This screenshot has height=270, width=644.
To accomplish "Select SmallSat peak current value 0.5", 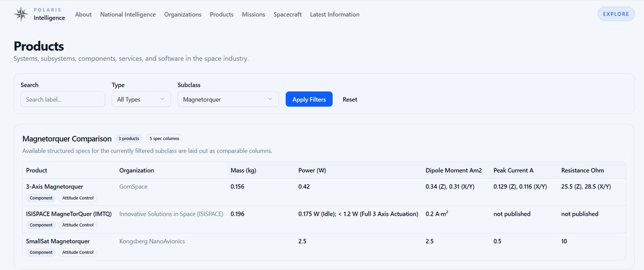I will click(497, 241).
